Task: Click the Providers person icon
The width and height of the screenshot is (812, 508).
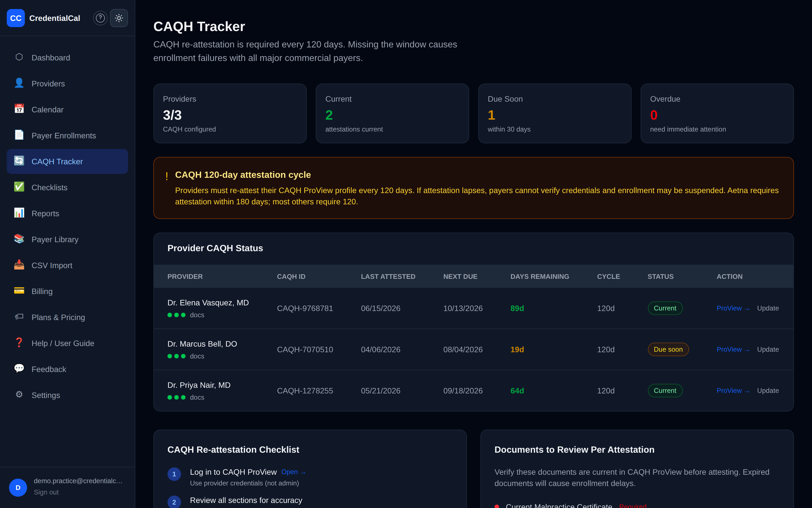Action: click(x=19, y=83)
